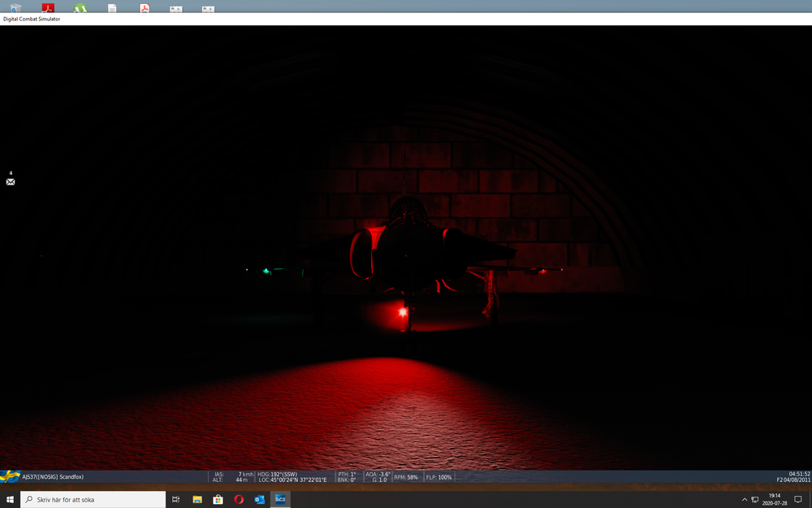
Task: Open File Explorer from the taskbar
Action: coord(196,499)
